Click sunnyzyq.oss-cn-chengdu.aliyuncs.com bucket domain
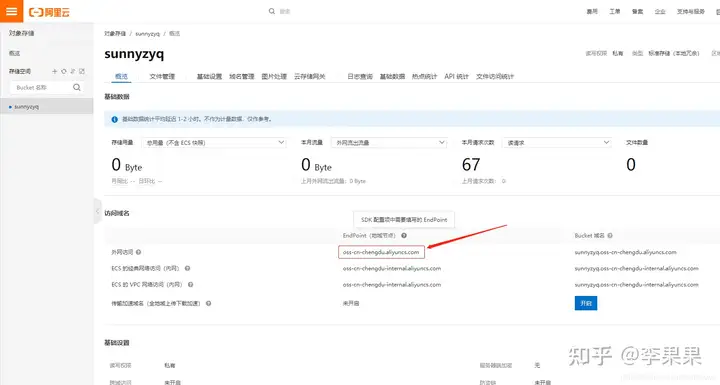720x385 pixels. click(625, 252)
